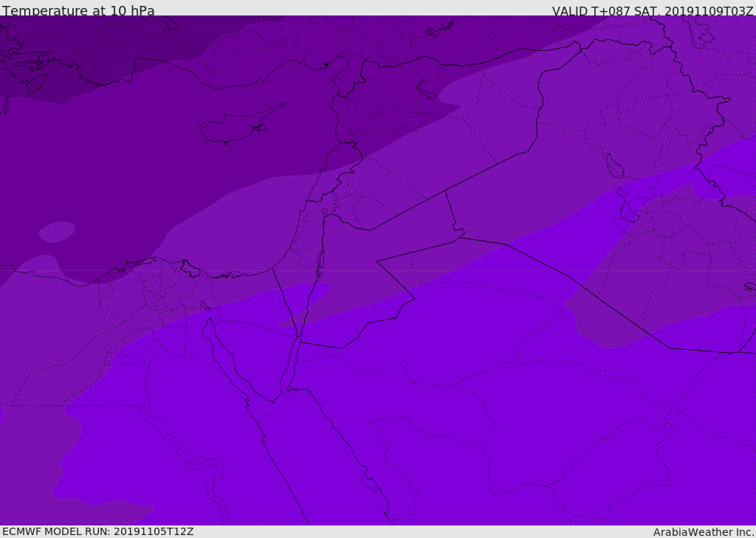The width and height of the screenshot is (756, 538).
Task: Select the 'Temperature at 10 hPa' title text
Action: pyautogui.click(x=78, y=10)
